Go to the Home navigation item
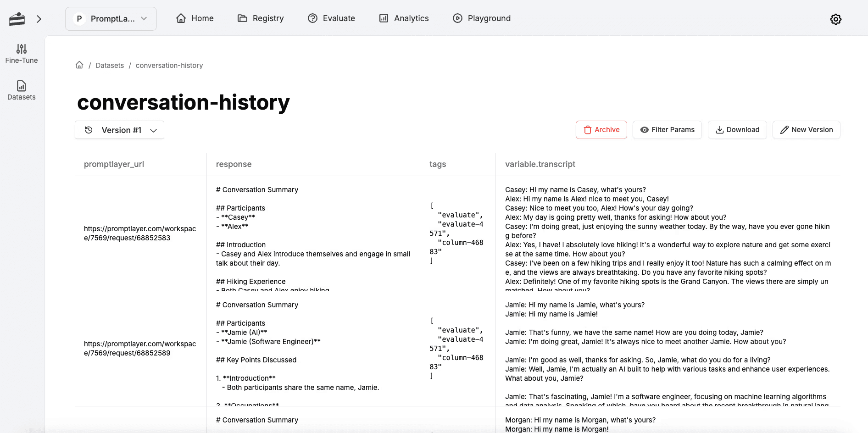This screenshot has height=433, width=868. point(195,18)
